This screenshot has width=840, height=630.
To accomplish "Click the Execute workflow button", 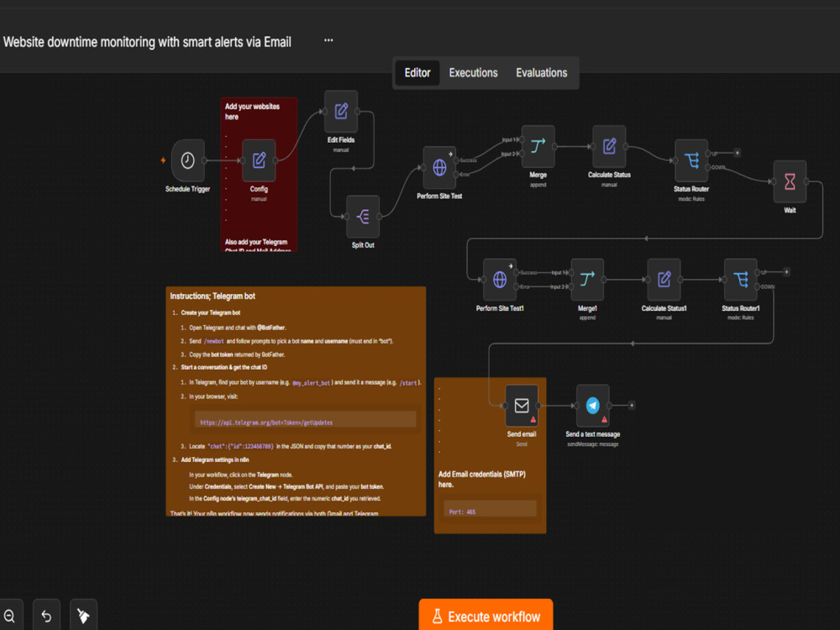I will 486,616.
